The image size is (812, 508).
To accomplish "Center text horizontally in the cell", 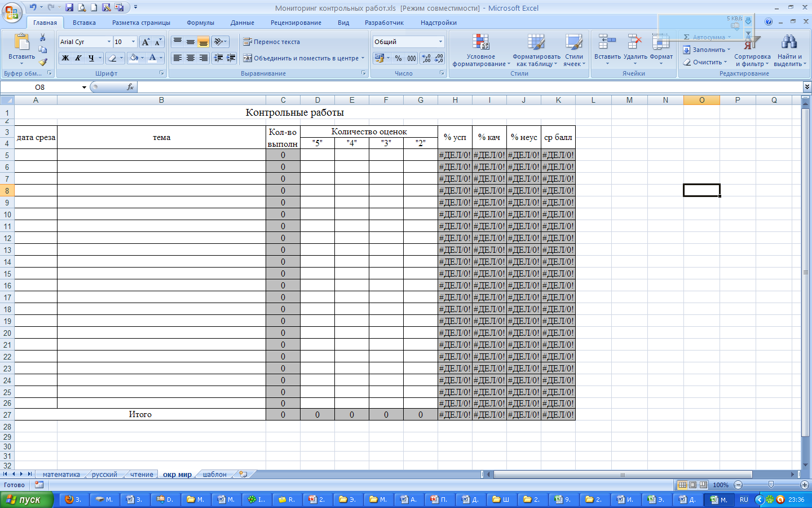I will 190,58.
